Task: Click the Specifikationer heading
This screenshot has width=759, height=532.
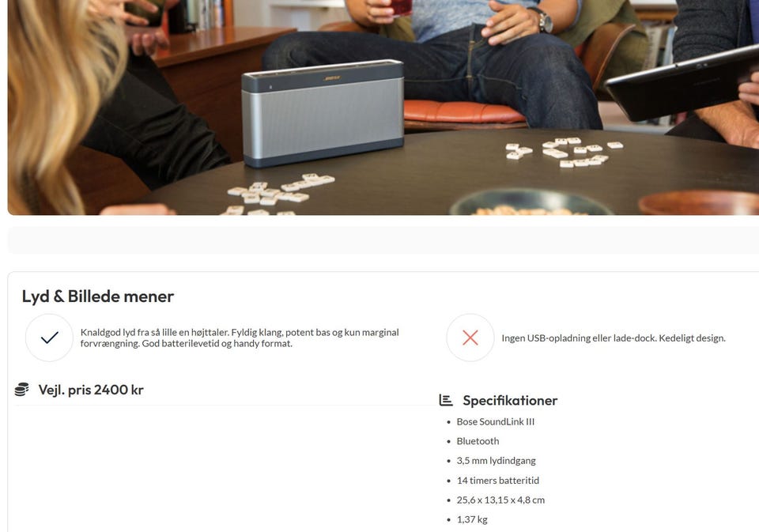Action: [510, 400]
